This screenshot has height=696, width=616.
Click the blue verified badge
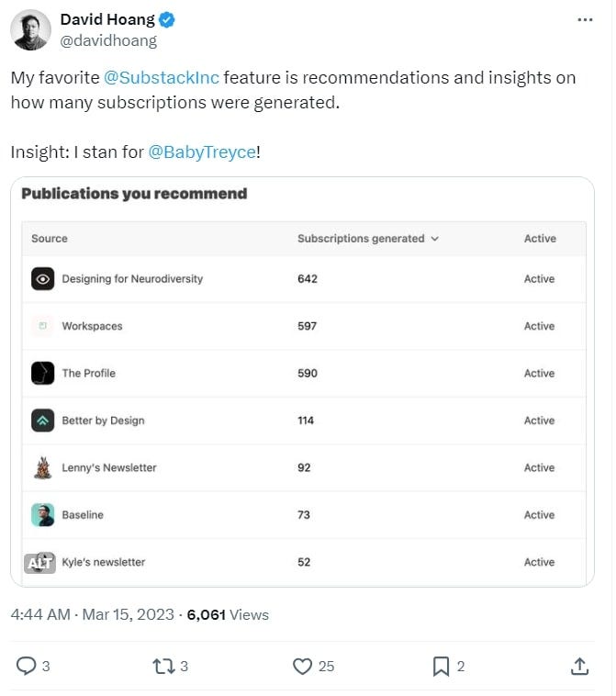(167, 20)
